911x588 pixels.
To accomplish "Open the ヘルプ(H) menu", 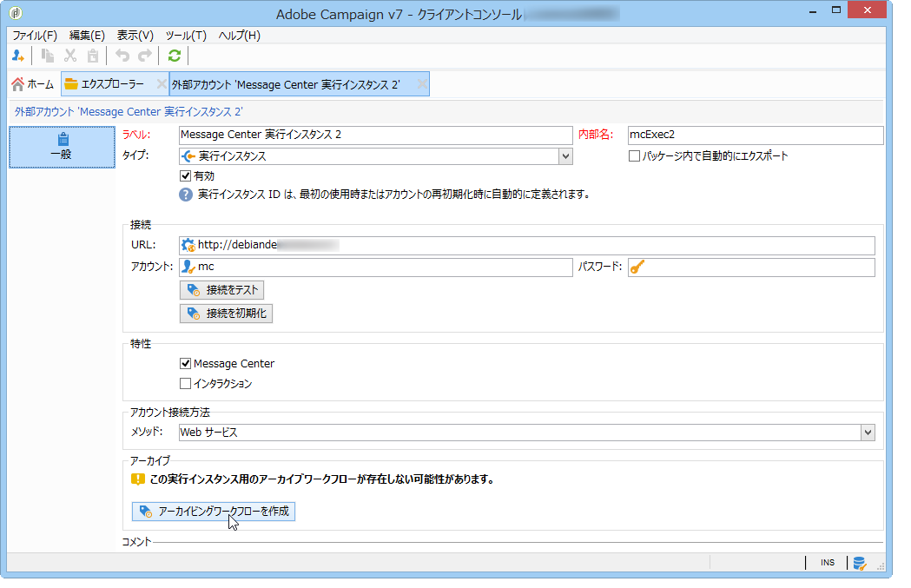I will pos(240,36).
